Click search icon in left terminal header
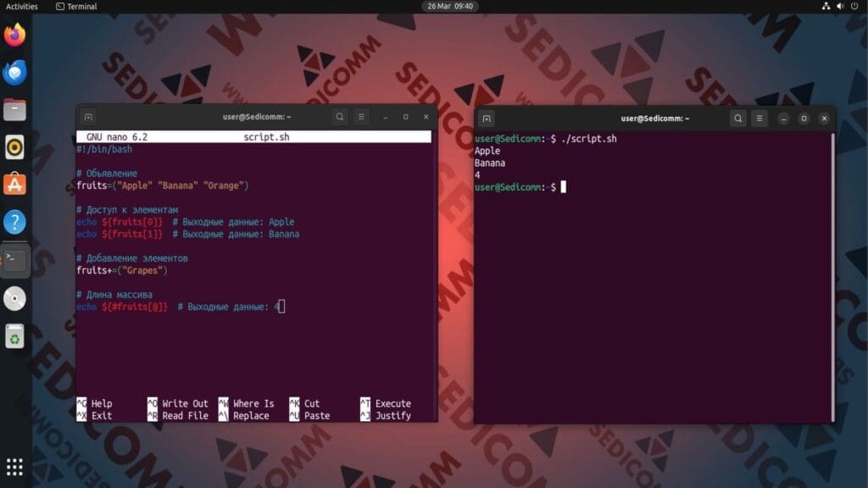 (340, 117)
